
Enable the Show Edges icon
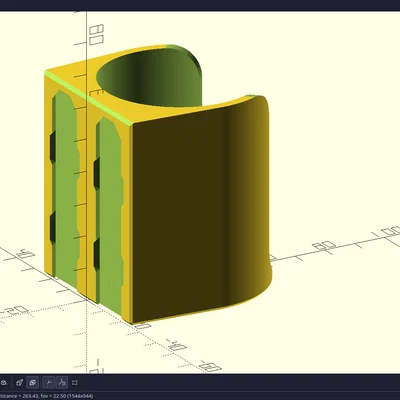click(75, 382)
